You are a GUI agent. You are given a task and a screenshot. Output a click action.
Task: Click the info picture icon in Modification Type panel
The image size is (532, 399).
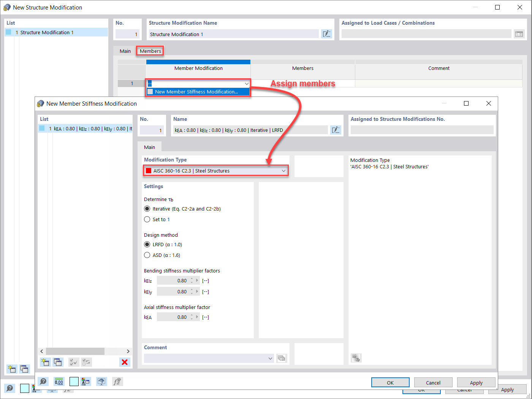click(356, 358)
